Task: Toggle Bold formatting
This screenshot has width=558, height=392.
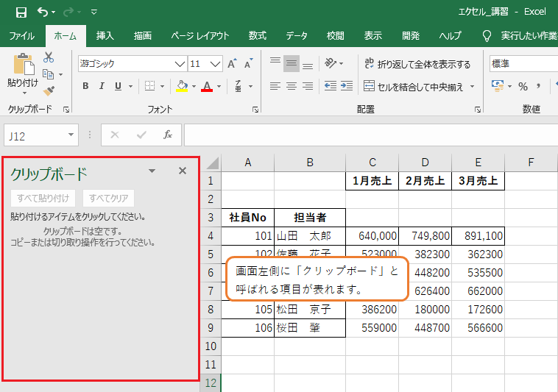Action: coord(85,86)
